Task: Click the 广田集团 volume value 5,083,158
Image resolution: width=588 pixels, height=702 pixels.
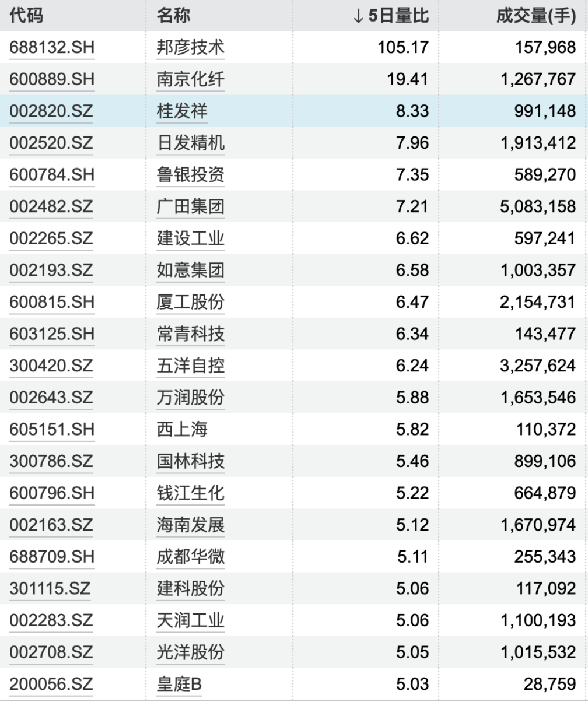Action: click(x=537, y=206)
